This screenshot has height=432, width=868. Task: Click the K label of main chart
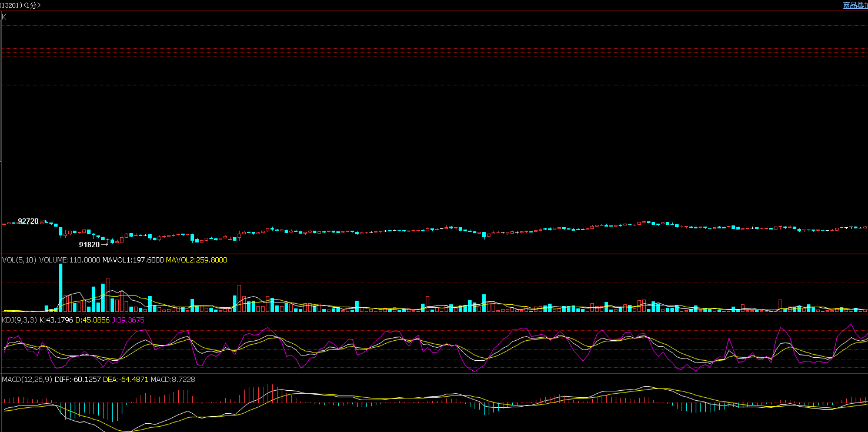4,17
